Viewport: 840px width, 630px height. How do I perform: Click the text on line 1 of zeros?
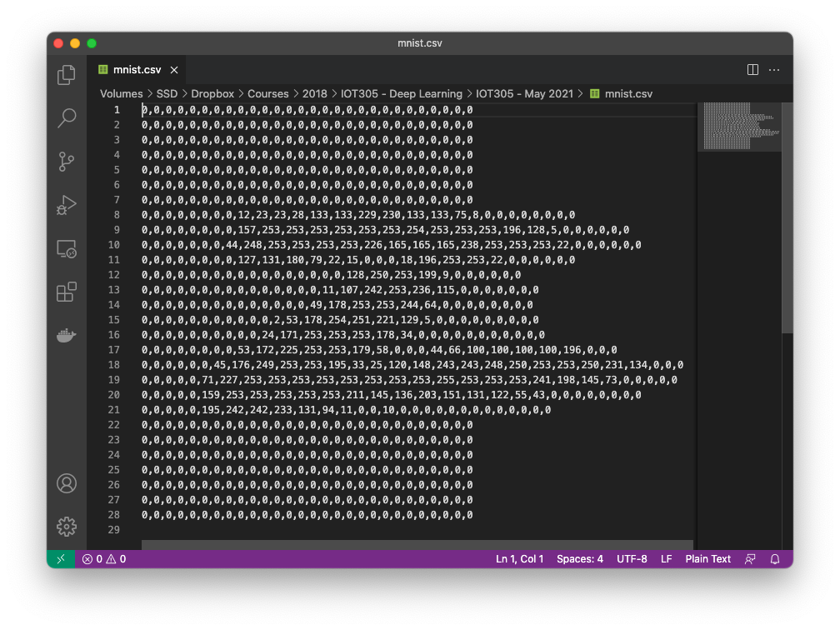click(307, 110)
